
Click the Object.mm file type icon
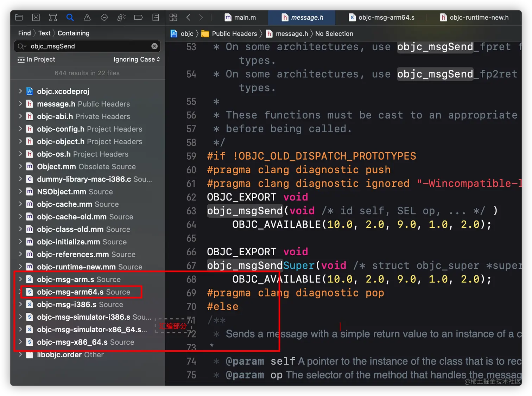pos(30,166)
